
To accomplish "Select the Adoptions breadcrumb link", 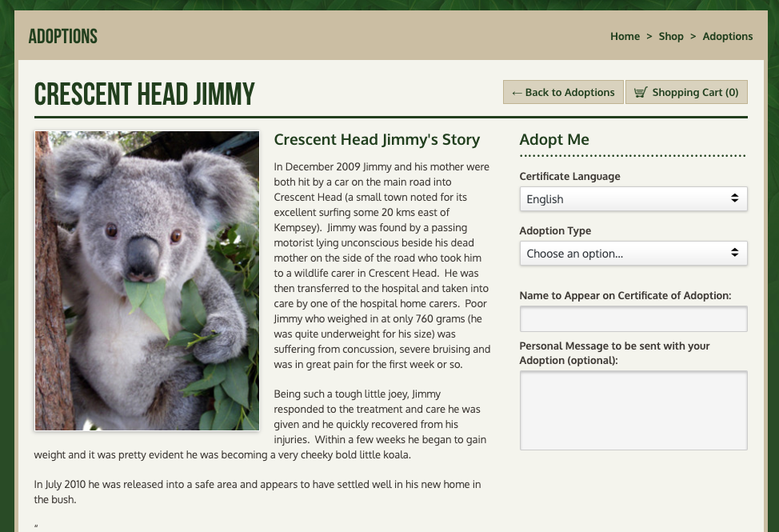I will pyautogui.click(x=727, y=36).
